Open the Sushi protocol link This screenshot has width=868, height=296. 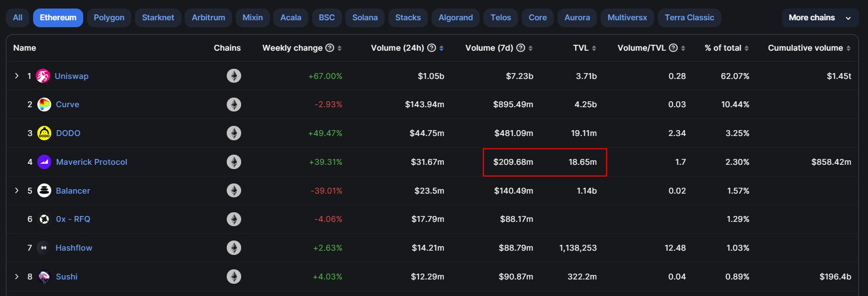point(67,277)
